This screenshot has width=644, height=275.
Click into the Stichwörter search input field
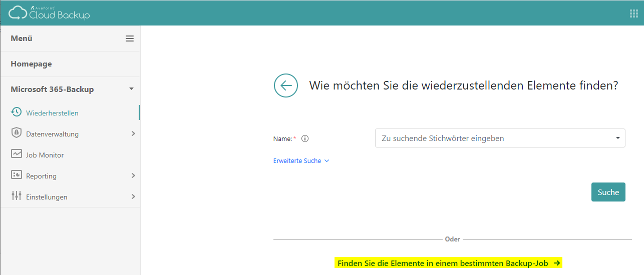point(493,138)
